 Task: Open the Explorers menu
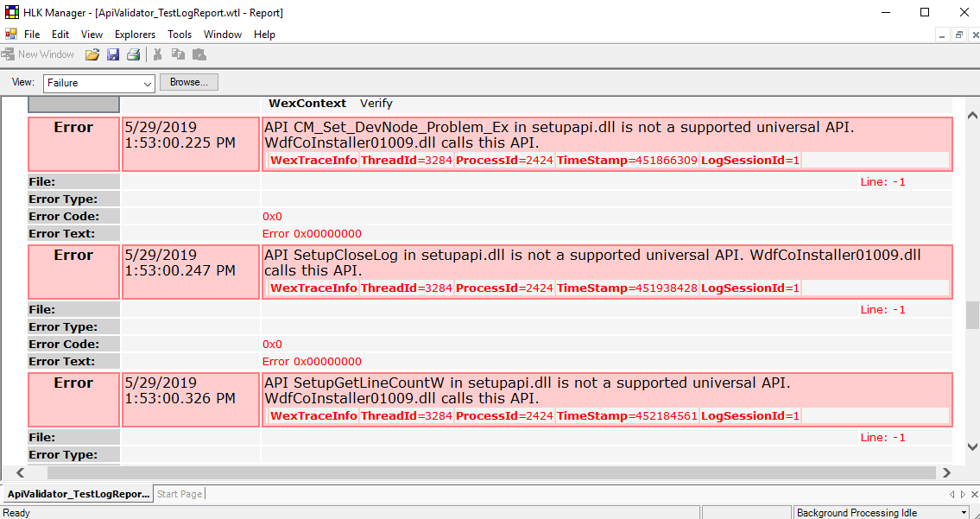[135, 35]
